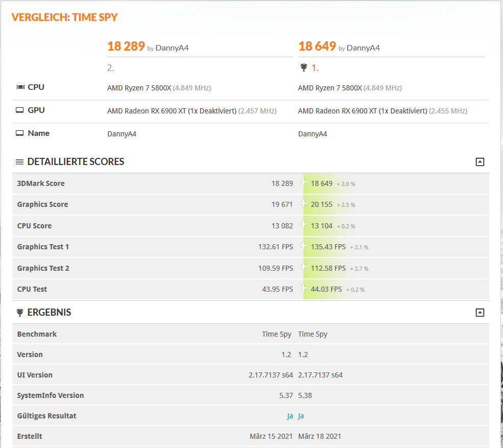Click the Gültiges Resultat row label
The image size is (503, 448).
pos(46,416)
